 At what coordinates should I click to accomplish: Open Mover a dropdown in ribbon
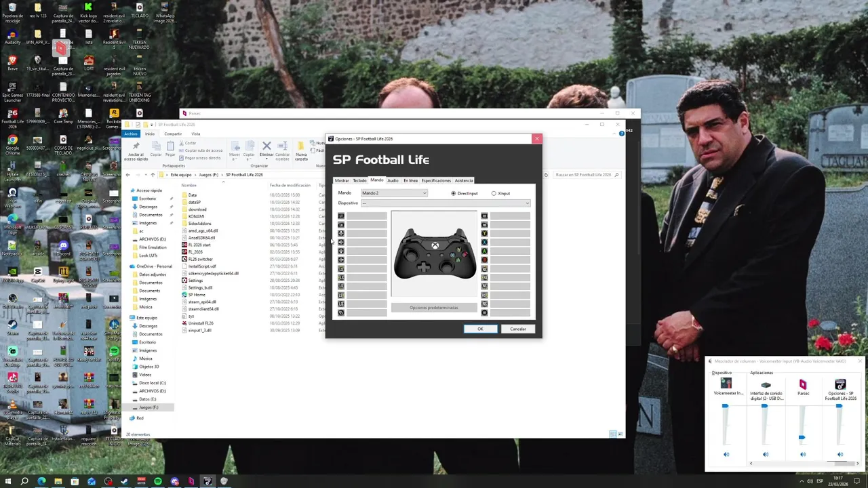(x=235, y=150)
